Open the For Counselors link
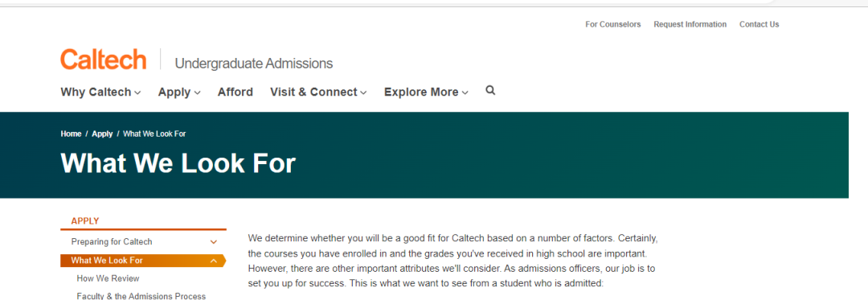The image size is (868, 300). tap(612, 24)
